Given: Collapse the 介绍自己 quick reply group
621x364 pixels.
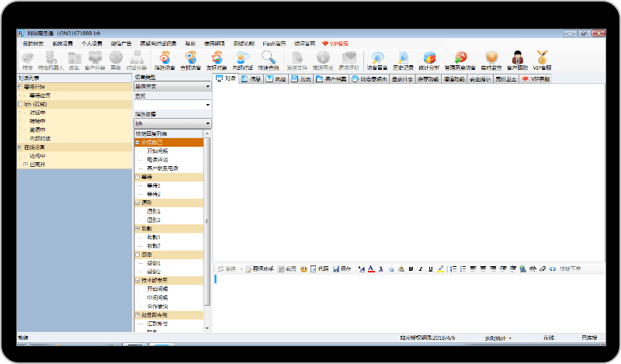Looking at the screenshot, I should (x=137, y=142).
